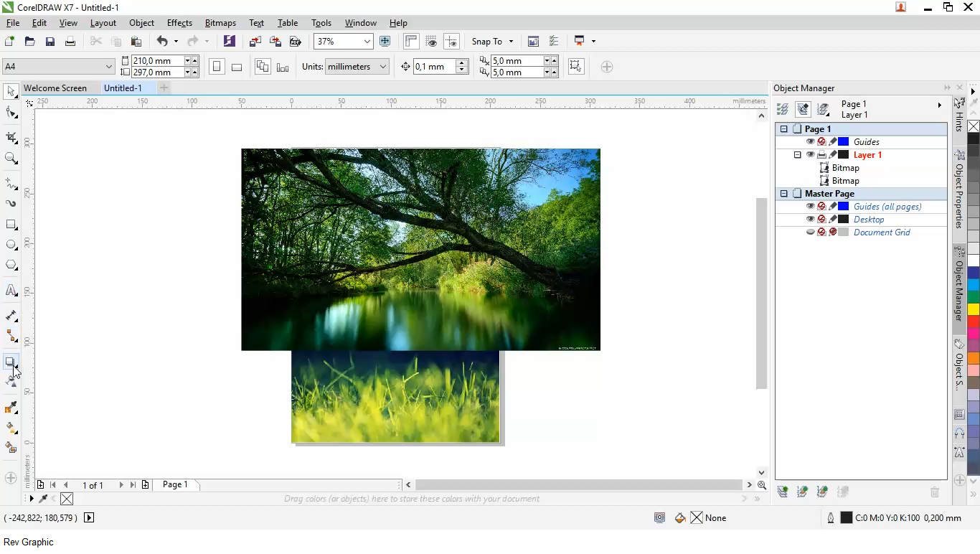The height and width of the screenshot is (554, 980).
Task: Click the Full-screen preview icon
Action: pyautogui.click(x=385, y=42)
